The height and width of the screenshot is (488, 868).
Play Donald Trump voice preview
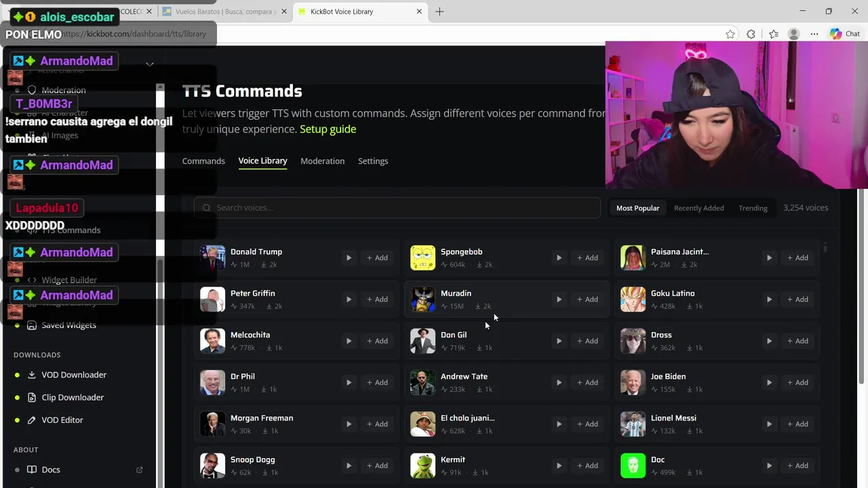click(349, 258)
